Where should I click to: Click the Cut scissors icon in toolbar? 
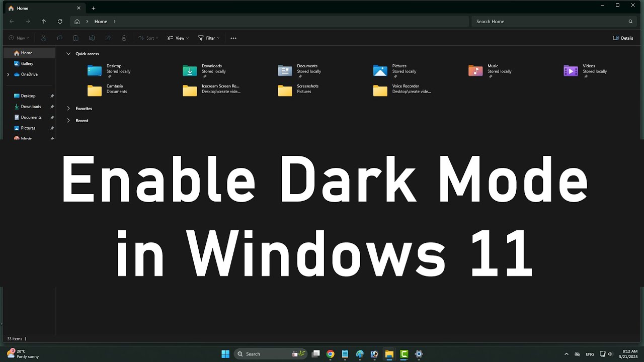[x=44, y=38]
